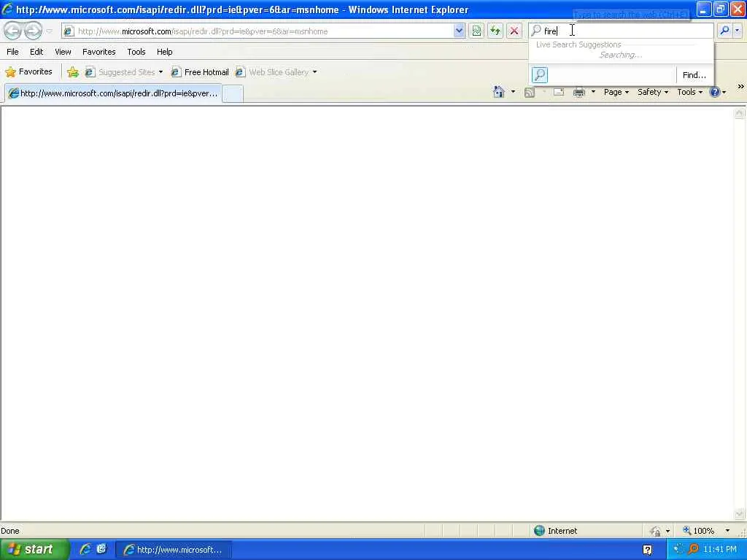Click the Internet security zone indicator
Image resolution: width=747 pixels, height=560 pixels.
click(x=555, y=531)
